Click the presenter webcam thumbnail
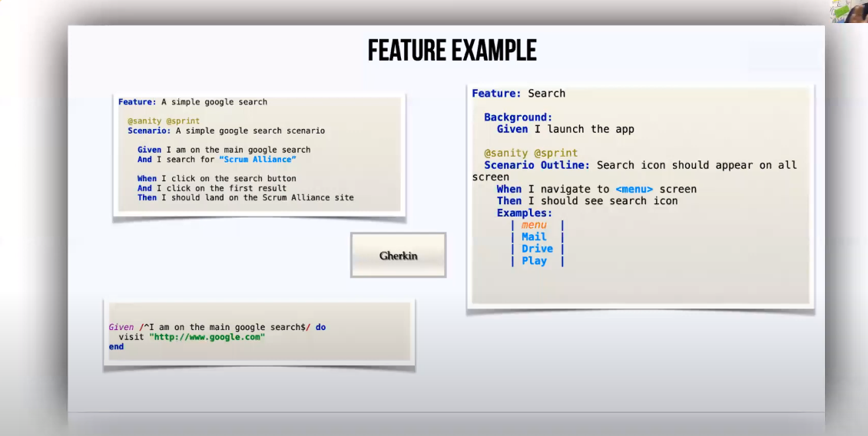 tap(849, 11)
